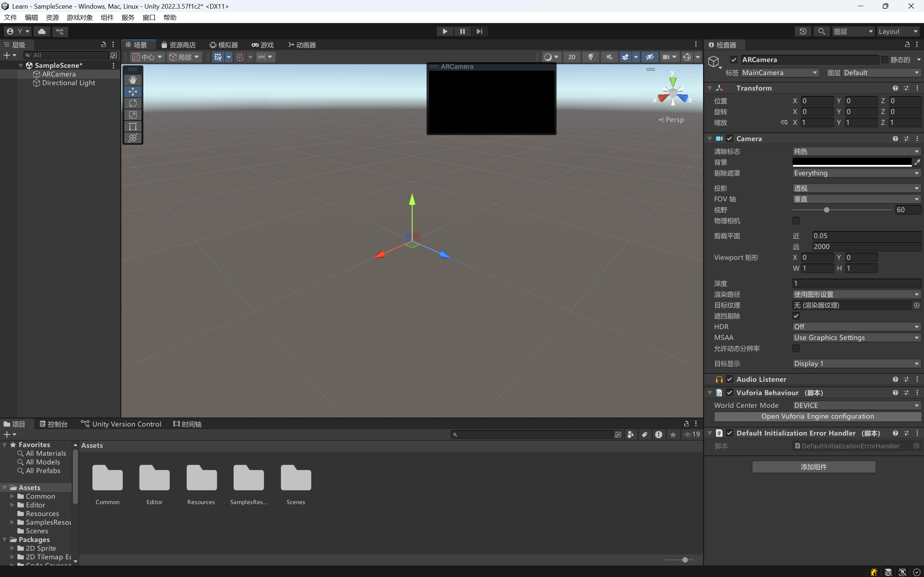Viewport: 924px width, 577px height.
Task: Expand the Common folder in tree
Action: pyautogui.click(x=12, y=496)
